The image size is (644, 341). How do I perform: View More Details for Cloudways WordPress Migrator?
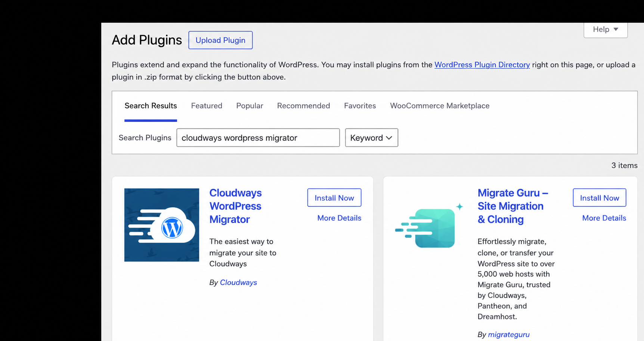(339, 218)
